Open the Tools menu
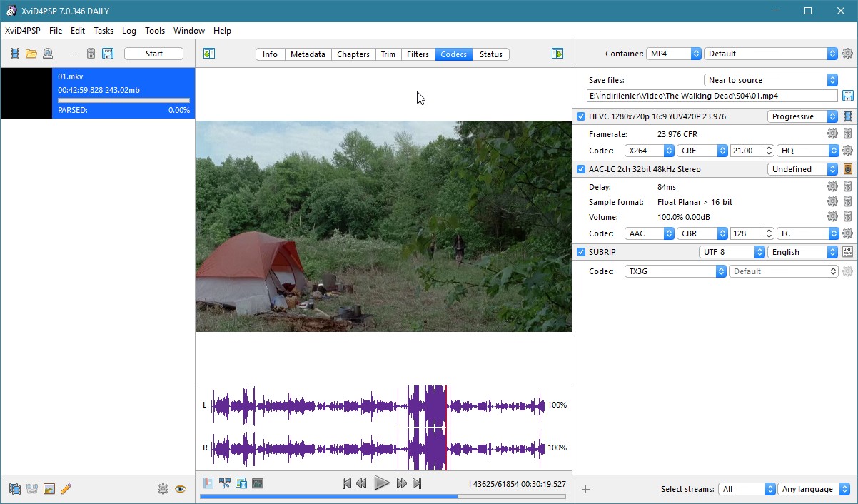Image resolution: width=858 pixels, height=504 pixels. click(155, 31)
